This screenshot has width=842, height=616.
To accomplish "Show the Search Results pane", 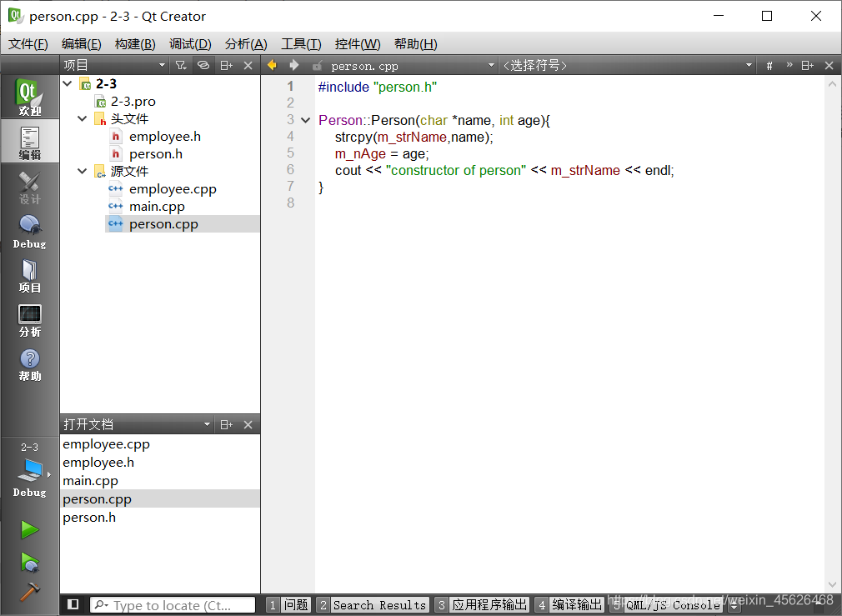I will pyautogui.click(x=373, y=605).
